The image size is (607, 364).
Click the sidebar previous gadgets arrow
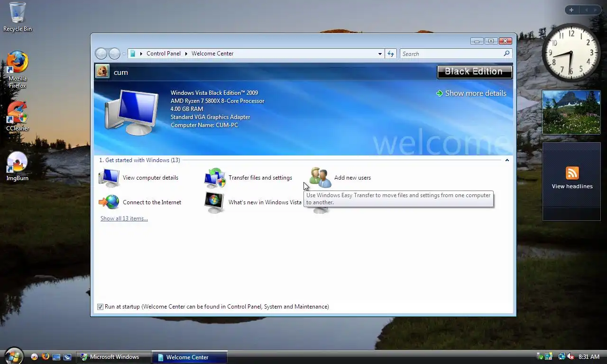(586, 10)
